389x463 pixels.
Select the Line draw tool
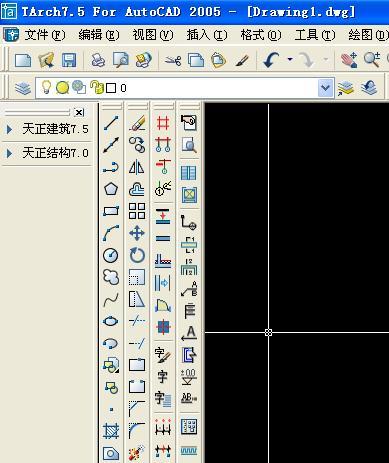(x=111, y=123)
